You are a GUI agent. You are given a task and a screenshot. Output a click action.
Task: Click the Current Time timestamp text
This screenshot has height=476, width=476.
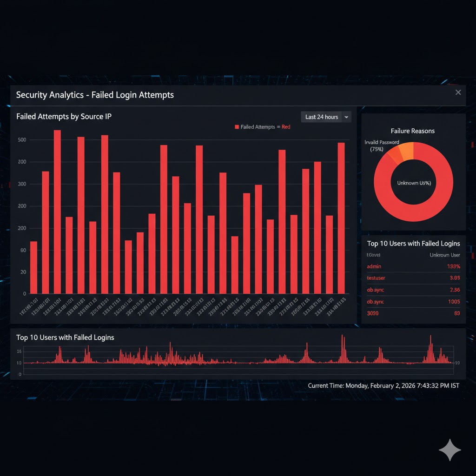[383, 385]
